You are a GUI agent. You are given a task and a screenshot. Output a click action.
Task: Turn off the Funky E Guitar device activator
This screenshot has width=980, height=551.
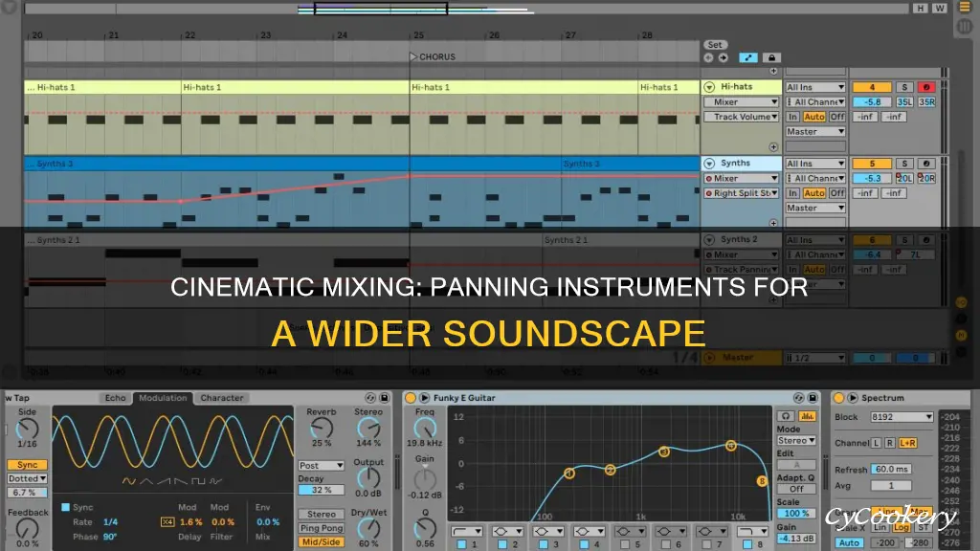point(410,398)
